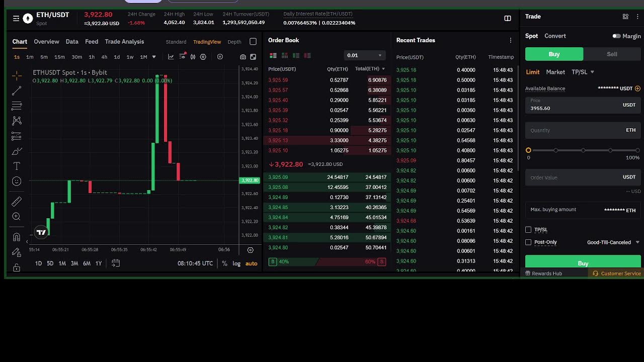
Task: Click the plus circle compare icon
Action: [x=220, y=57]
